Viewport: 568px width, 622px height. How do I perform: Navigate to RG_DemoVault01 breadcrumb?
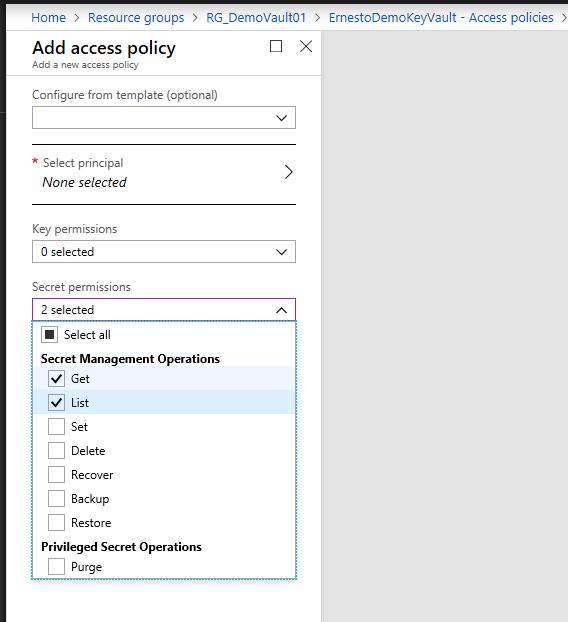256,17
